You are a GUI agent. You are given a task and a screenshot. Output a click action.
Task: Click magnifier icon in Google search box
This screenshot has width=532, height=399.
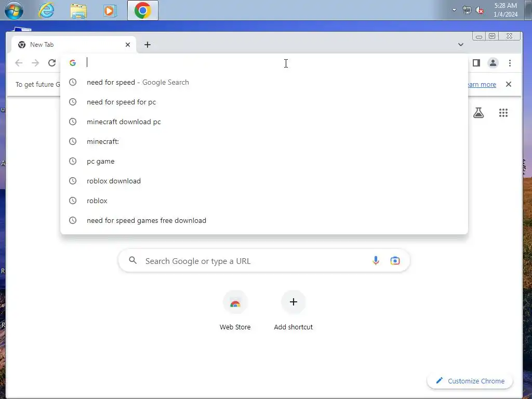(x=133, y=261)
